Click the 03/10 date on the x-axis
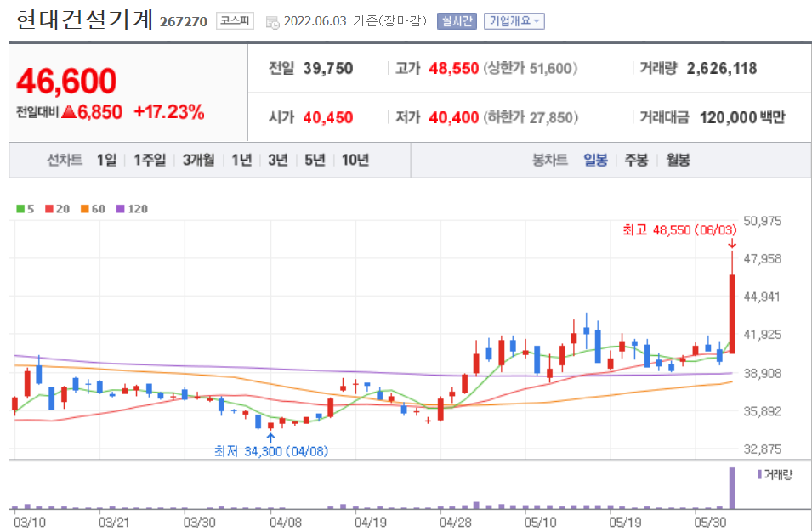 [30, 523]
